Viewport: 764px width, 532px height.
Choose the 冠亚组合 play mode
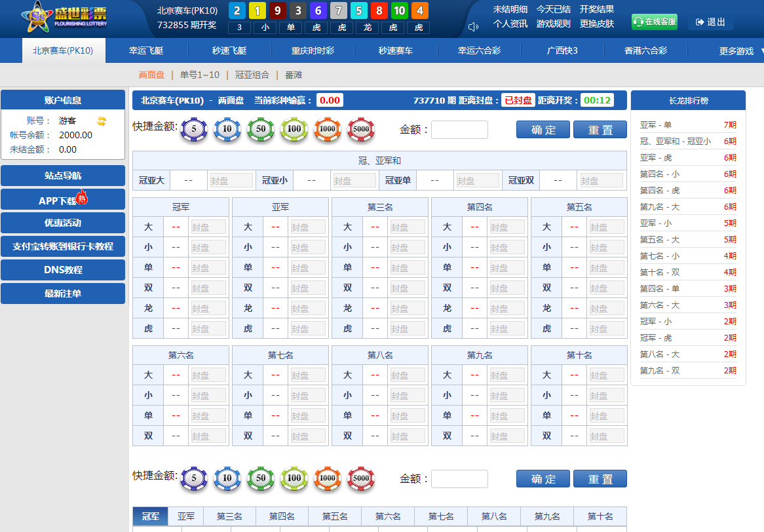(x=252, y=75)
